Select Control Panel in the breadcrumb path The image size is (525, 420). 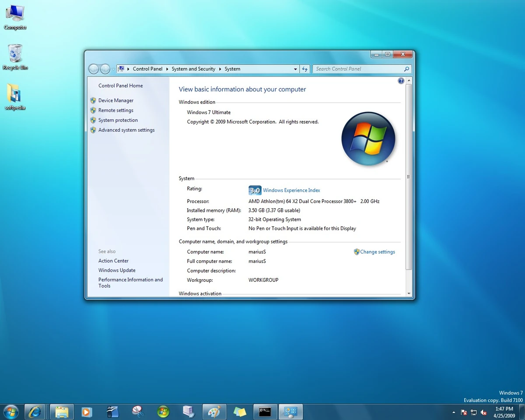[147, 69]
